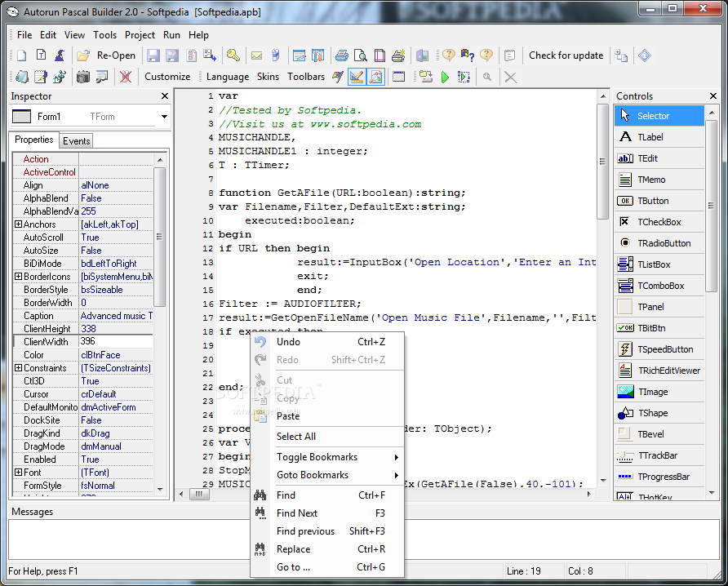Viewport: 728px width, 586px height.
Task: Expand the Anchors property
Action: 18,224
